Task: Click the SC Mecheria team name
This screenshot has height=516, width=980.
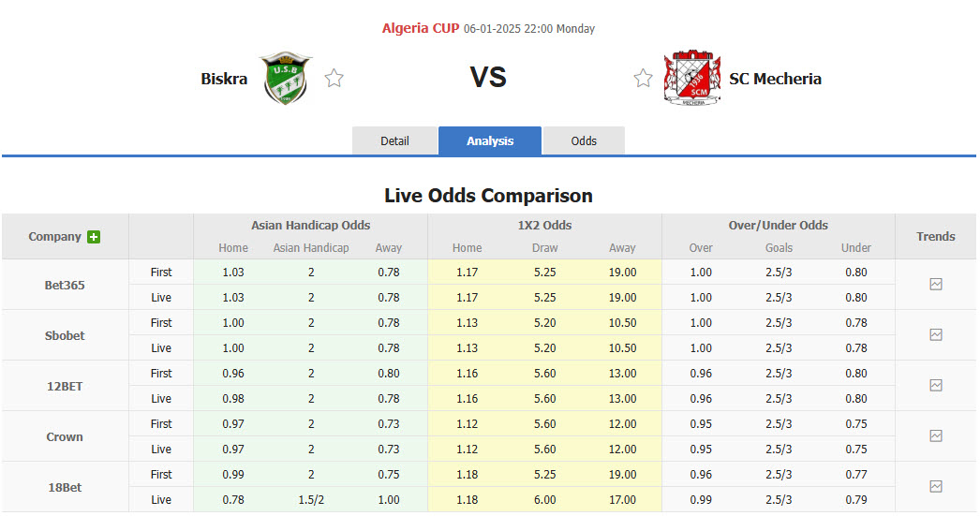Action: tap(775, 79)
